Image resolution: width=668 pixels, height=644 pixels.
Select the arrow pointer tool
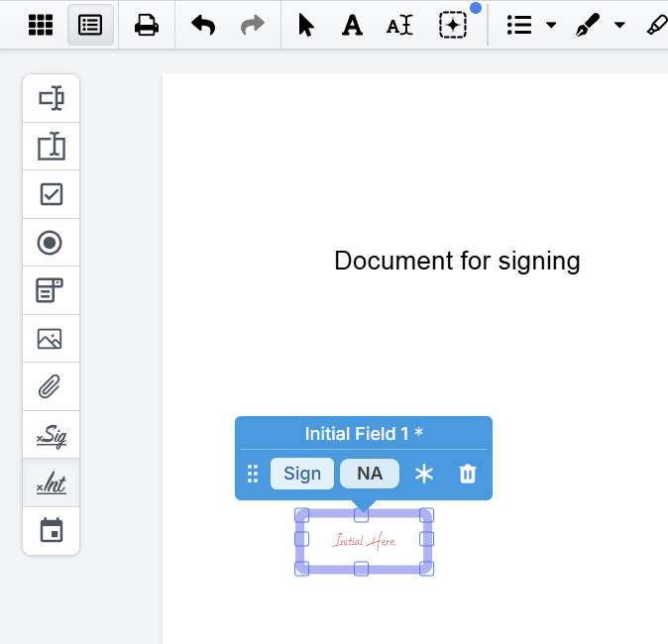[306, 25]
